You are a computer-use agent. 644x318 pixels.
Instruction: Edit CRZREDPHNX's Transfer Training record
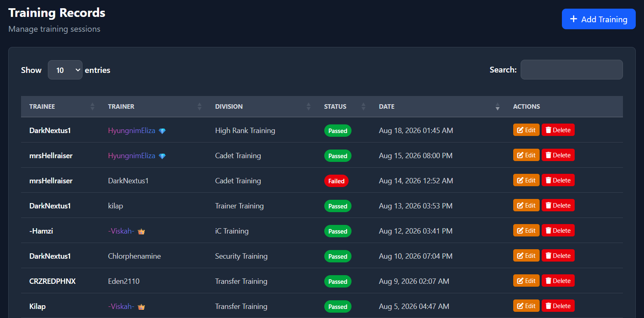[526, 281]
